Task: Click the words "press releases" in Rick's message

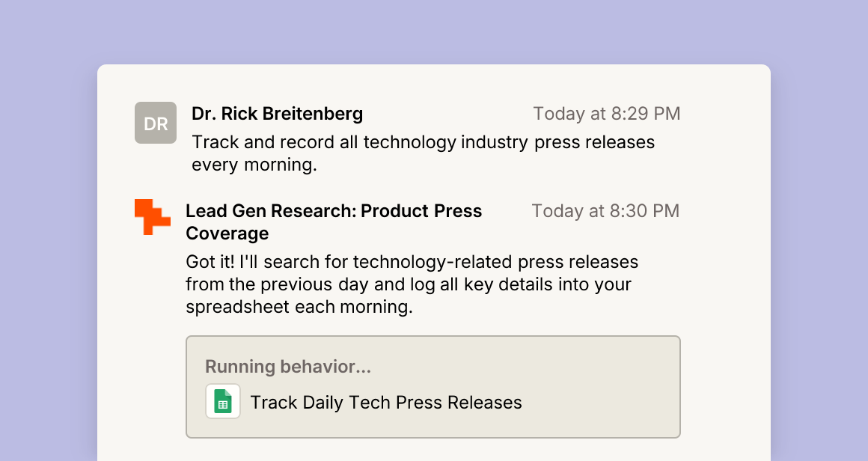Action: pyautogui.click(x=595, y=142)
